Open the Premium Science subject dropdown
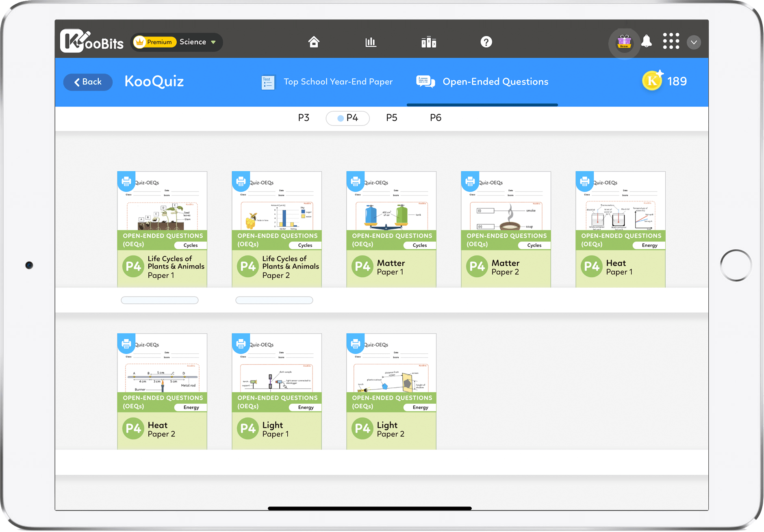 pyautogui.click(x=176, y=42)
